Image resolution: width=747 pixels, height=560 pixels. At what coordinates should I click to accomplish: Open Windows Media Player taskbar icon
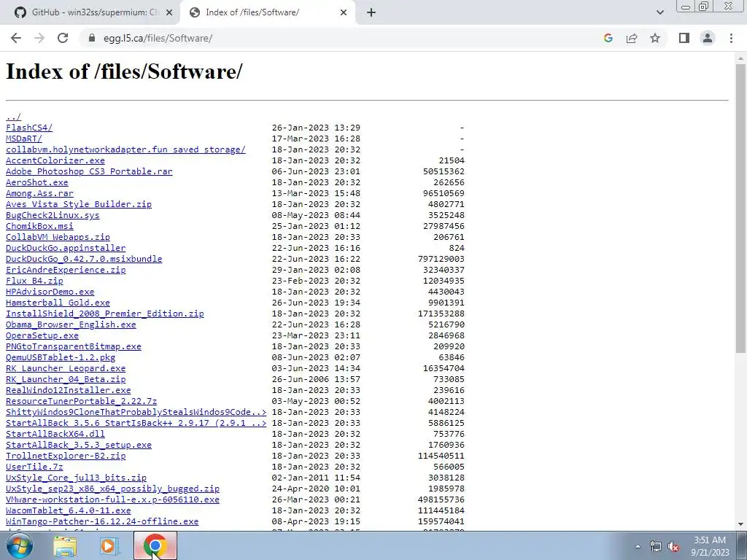(x=109, y=545)
